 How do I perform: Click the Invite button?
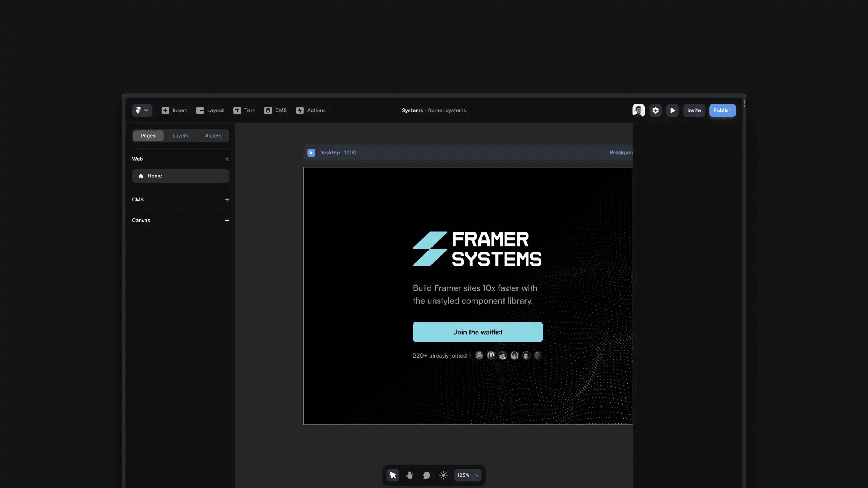coord(694,110)
